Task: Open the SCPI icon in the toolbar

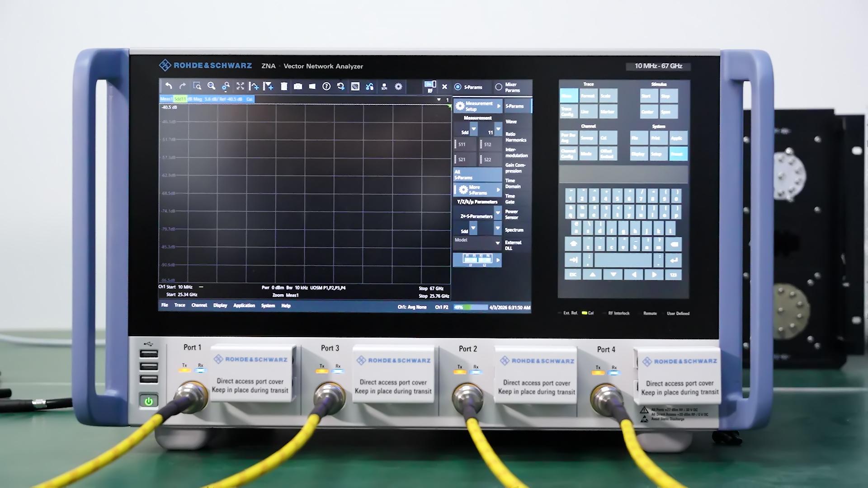Action: (384, 86)
